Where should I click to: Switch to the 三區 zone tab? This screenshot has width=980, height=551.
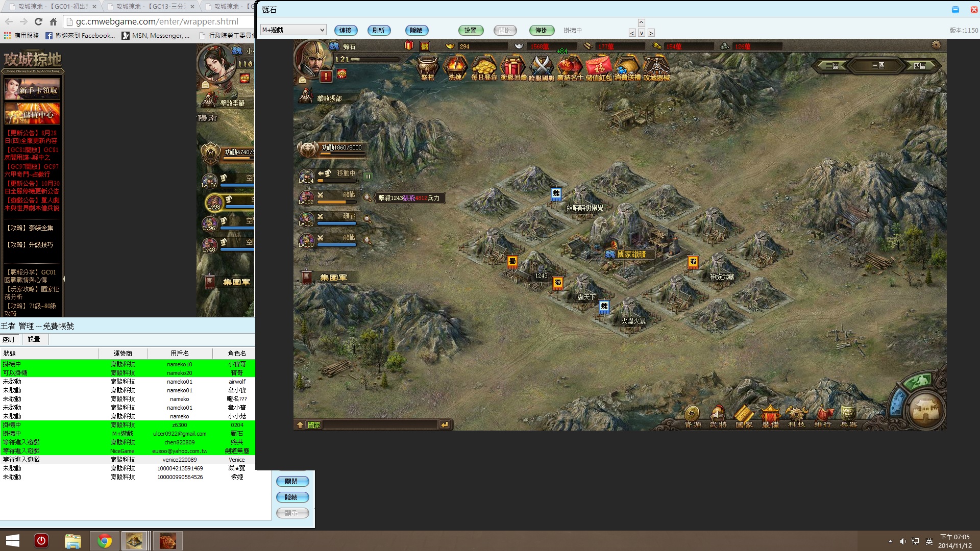pyautogui.click(x=878, y=66)
